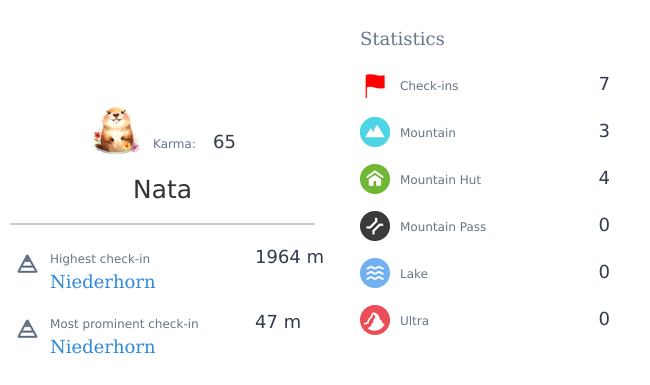The height and width of the screenshot is (385, 650).
Task: Click the Mountain Pass label
Action: click(x=443, y=227)
